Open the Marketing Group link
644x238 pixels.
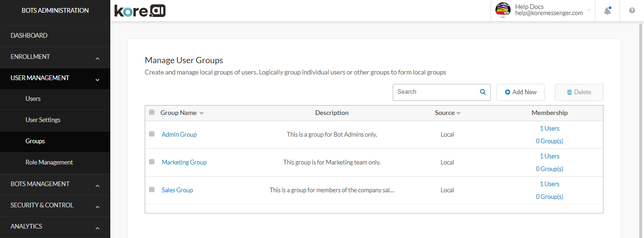(x=184, y=162)
